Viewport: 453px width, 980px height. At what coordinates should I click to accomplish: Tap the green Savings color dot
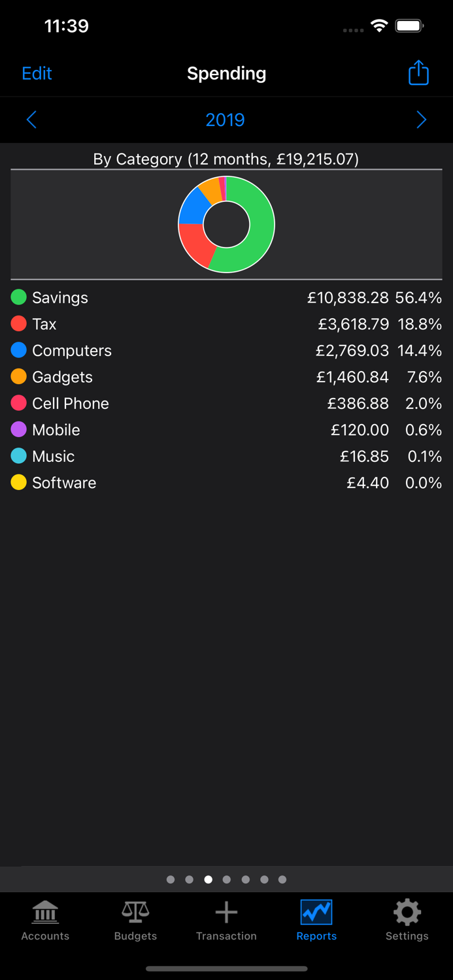(19, 297)
